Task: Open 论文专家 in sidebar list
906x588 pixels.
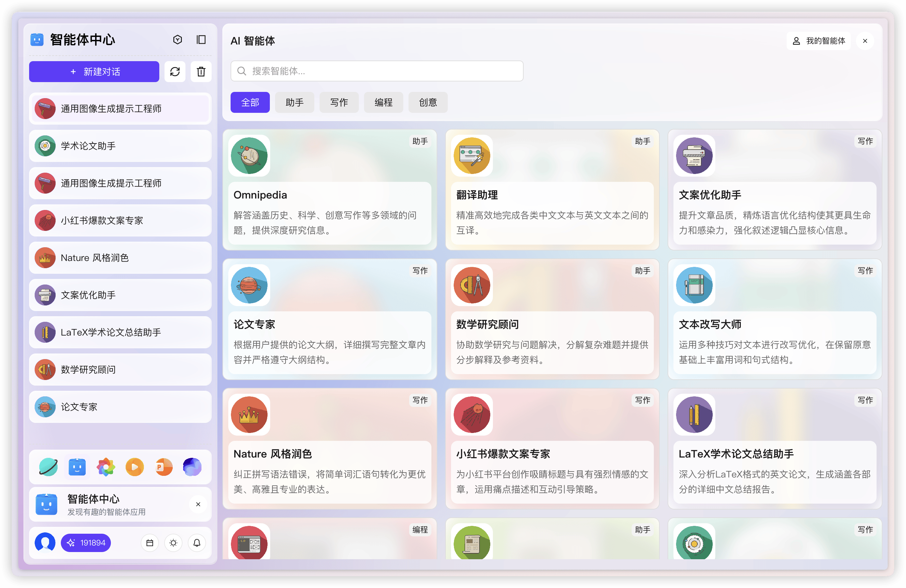Action: click(120, 407)
